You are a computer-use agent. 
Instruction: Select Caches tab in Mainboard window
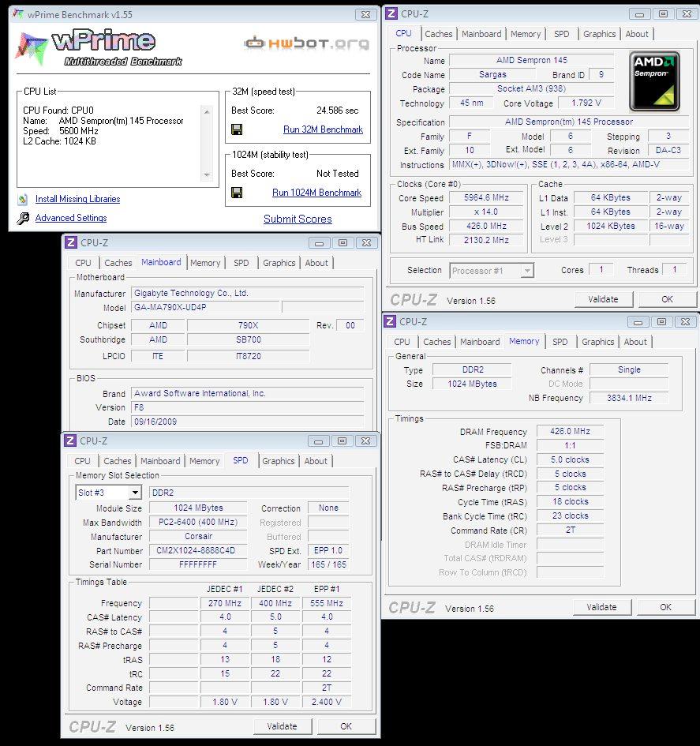point(118,263)
